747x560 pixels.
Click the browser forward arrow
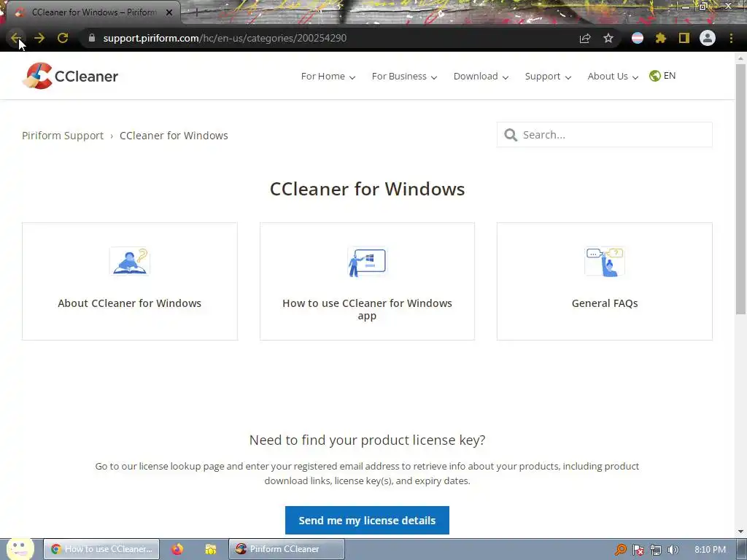(x=39, y=38)
